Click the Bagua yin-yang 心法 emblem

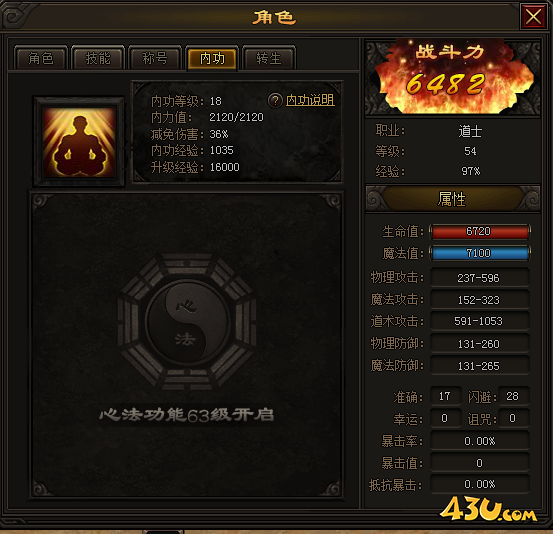point(187,322)
